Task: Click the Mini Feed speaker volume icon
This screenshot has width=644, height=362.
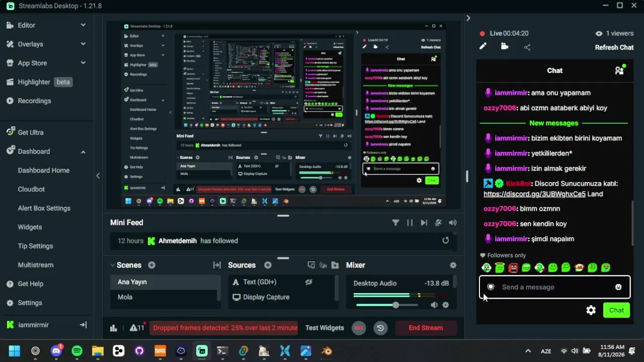Action: coord(453,223)
